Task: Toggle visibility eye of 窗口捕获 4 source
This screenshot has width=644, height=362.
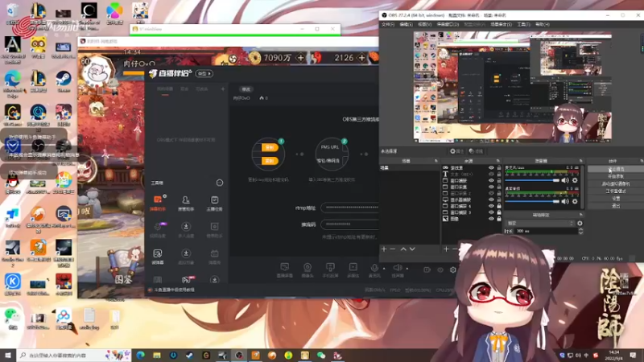Action: coord(491,206)
